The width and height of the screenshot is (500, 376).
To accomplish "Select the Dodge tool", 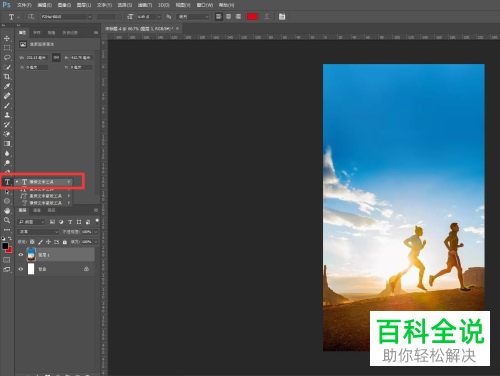I will pyautogui.click(x=7, y=163).
